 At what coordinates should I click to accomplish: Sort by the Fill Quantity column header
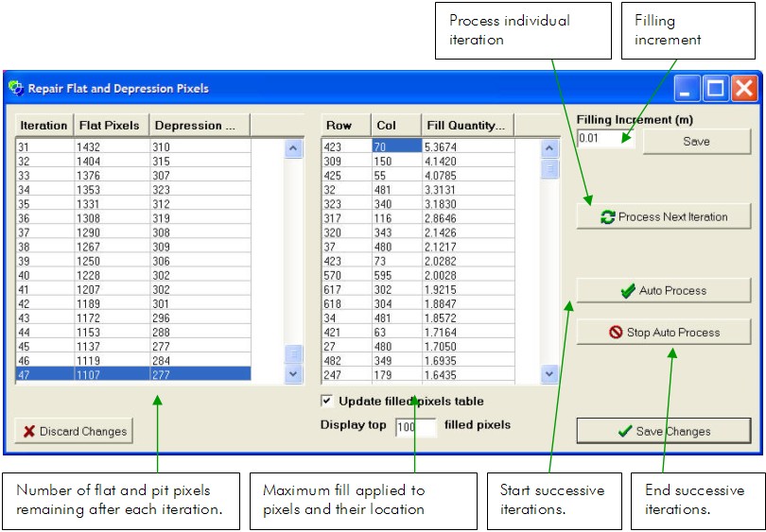[x=466, y=126]
